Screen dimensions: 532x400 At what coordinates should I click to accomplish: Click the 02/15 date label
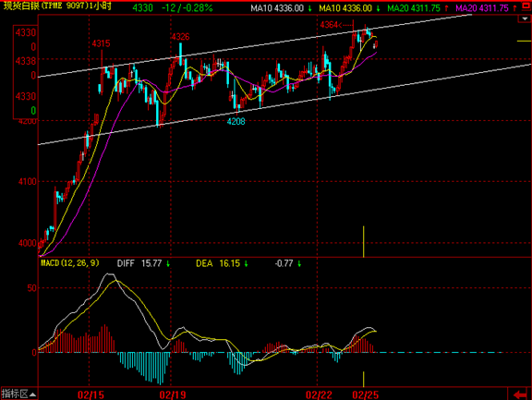pyautogui.click(x=91, y=394)
